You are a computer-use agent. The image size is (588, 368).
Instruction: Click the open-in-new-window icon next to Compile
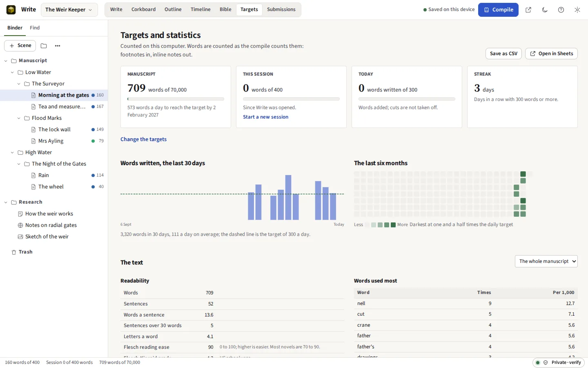pyautogui.click(x=528, y=10)
